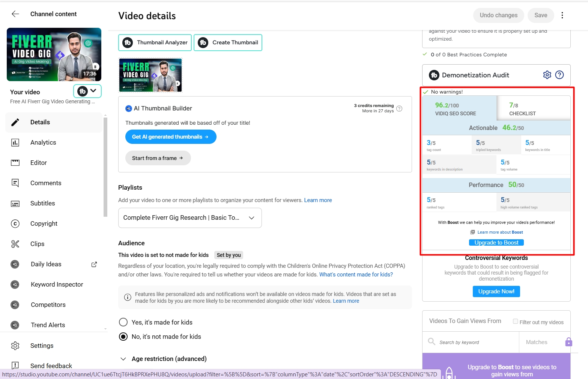Open the Editor clapperboard icon
Viewport: 588px width, 379px height.
[15, 163]
